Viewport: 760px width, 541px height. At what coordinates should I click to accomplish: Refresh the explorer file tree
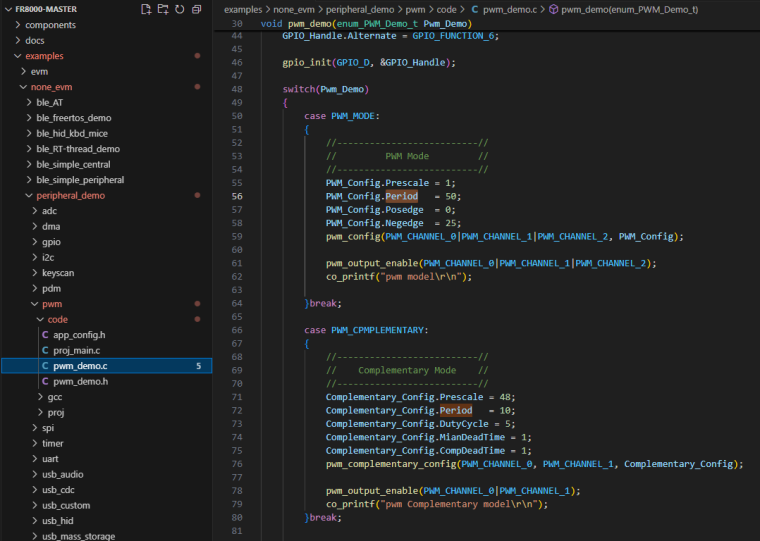pos(180,9)
